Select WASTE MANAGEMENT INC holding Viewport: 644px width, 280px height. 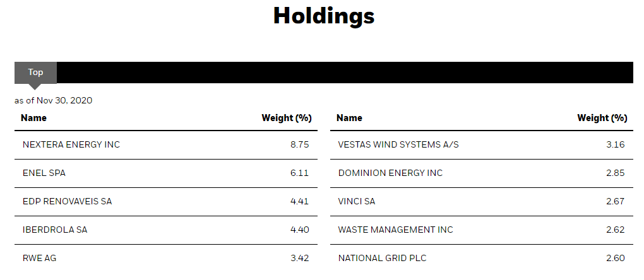pyautogui.click(x=395, y=230)
